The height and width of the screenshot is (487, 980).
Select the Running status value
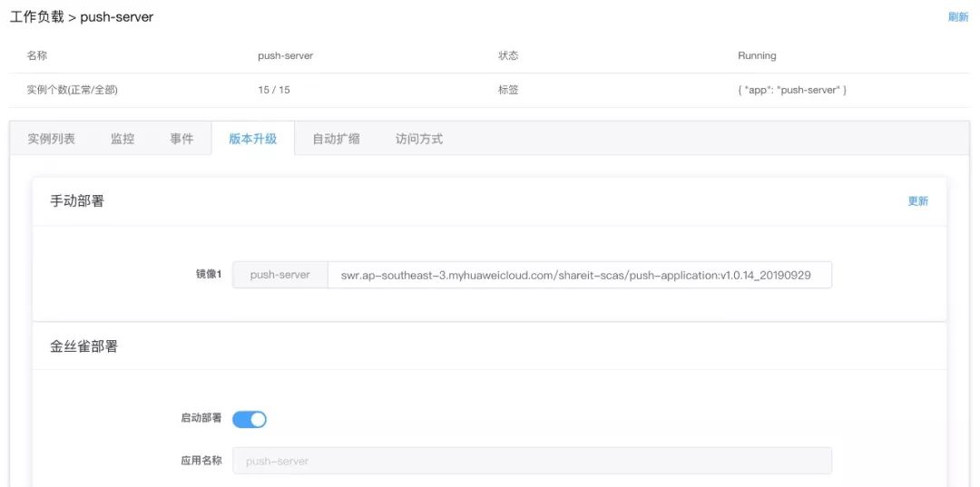(757, 55)
